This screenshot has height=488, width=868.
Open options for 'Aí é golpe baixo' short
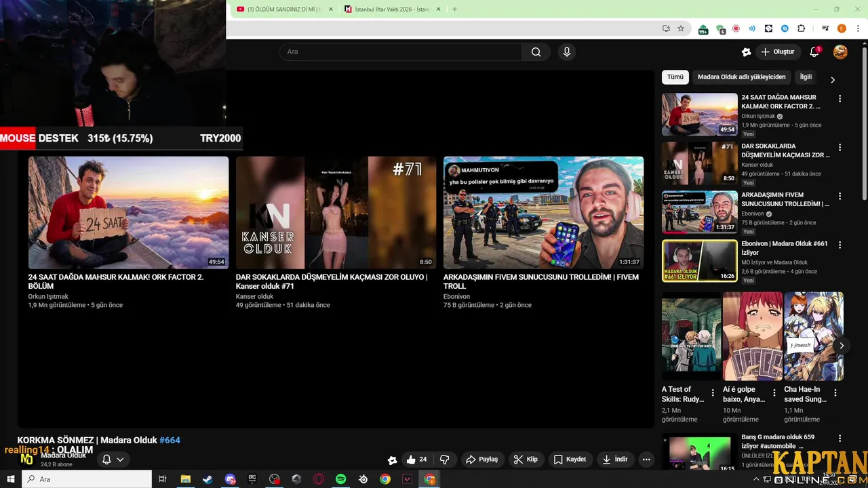[x=774, y=393]
